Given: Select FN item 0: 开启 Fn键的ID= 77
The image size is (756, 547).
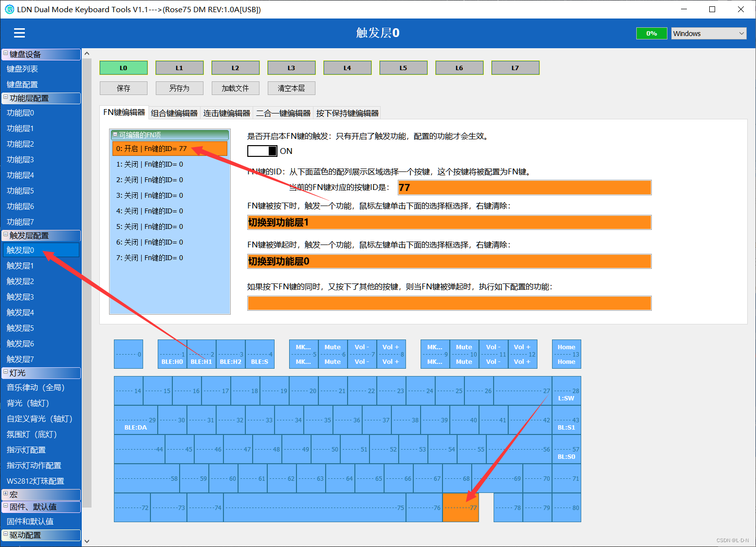Looking at the screenshot, I should 170,149.
